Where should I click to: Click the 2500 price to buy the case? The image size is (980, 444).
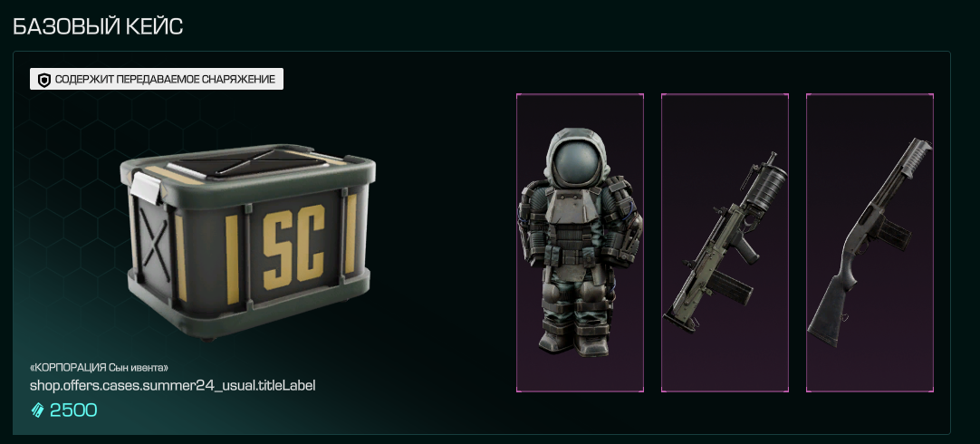coord(73,410)
